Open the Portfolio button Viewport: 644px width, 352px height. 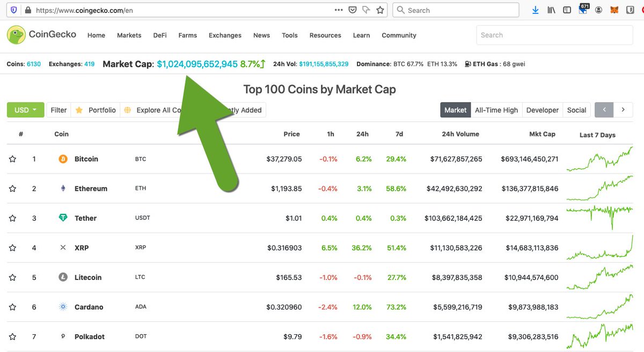coord(96,110)
